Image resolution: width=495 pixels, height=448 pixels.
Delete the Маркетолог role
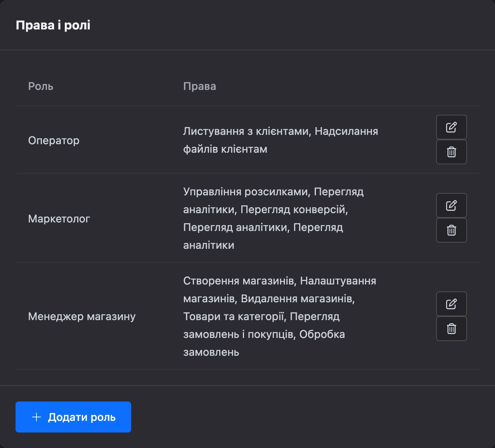click(x=451, y=230)
